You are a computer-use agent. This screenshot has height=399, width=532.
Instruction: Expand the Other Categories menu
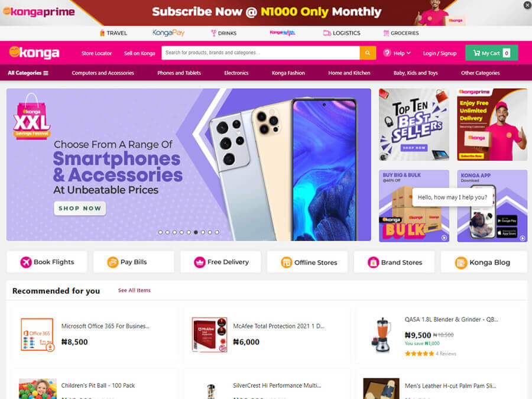click(x=480, y=73)
